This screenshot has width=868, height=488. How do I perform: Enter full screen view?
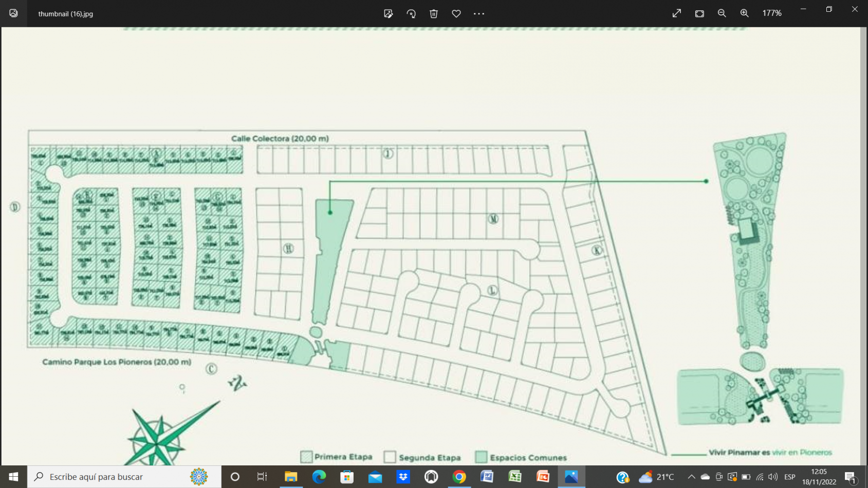tap(677, 13)
